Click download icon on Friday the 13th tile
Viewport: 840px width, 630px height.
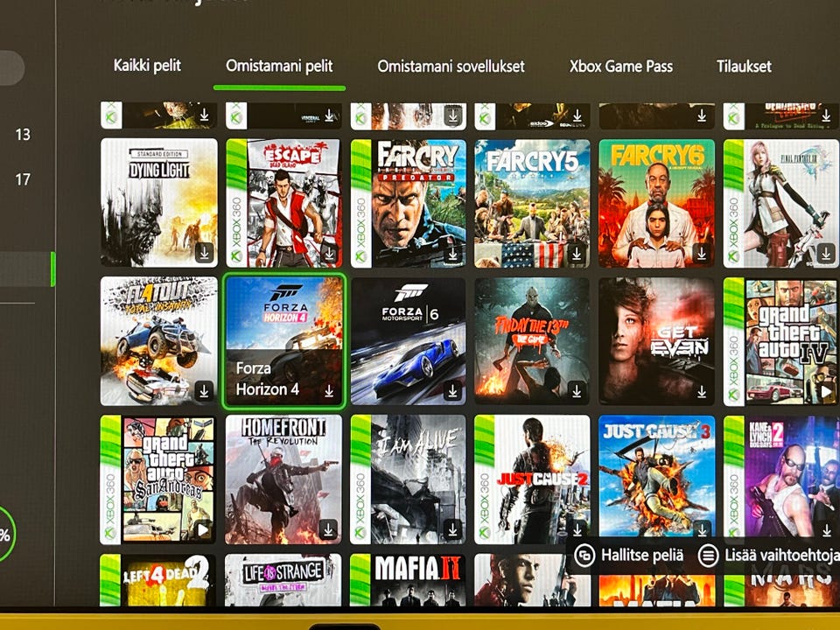[577, 391]
